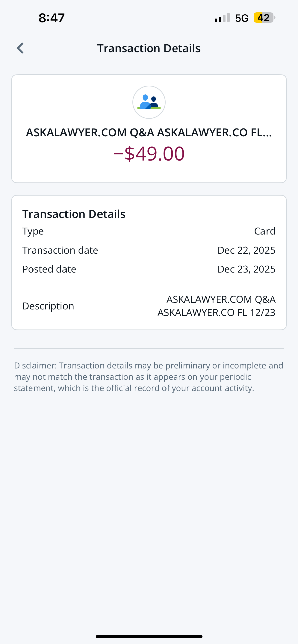Viewport: 298px width, 644px height.
Task: Tap the battery indicator showing 42
Action: (x=264, y=18)
